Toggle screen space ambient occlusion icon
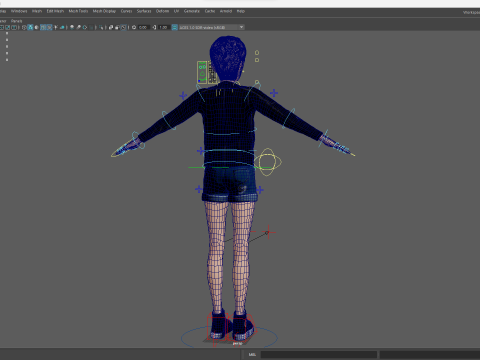Viewport: 480px width, 360px height. (x=72, y=27)
